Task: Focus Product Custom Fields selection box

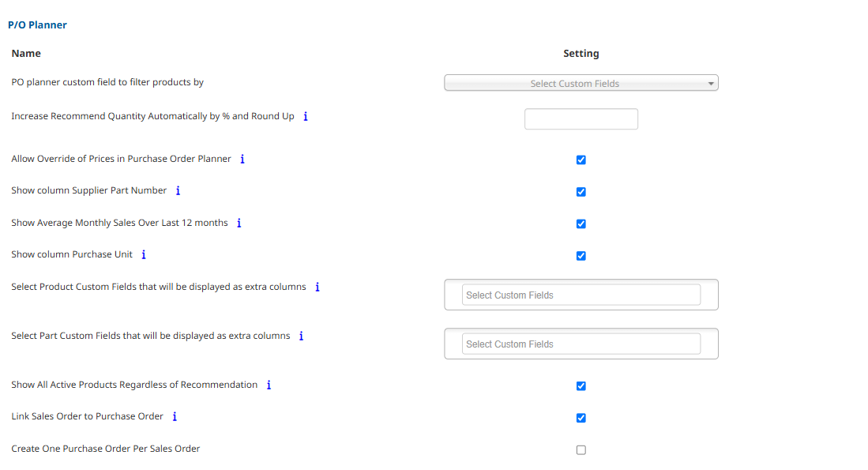Action: [x=581, y=295]
